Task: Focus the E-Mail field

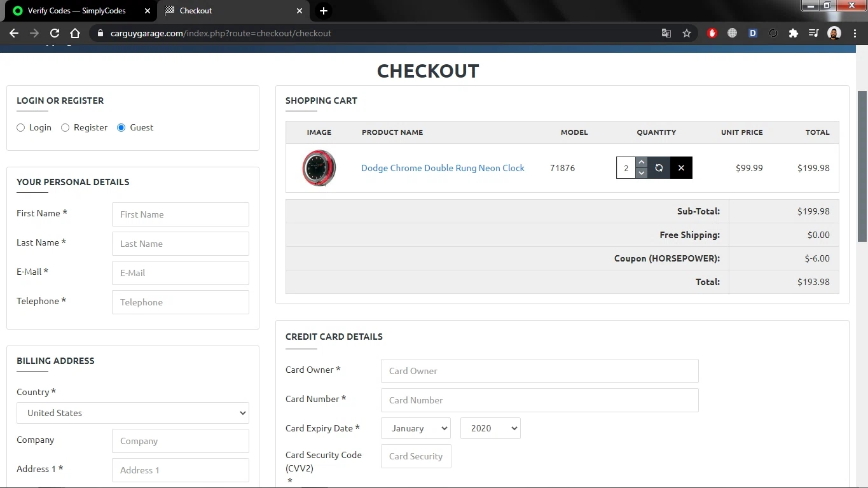Action: point(181,273)
